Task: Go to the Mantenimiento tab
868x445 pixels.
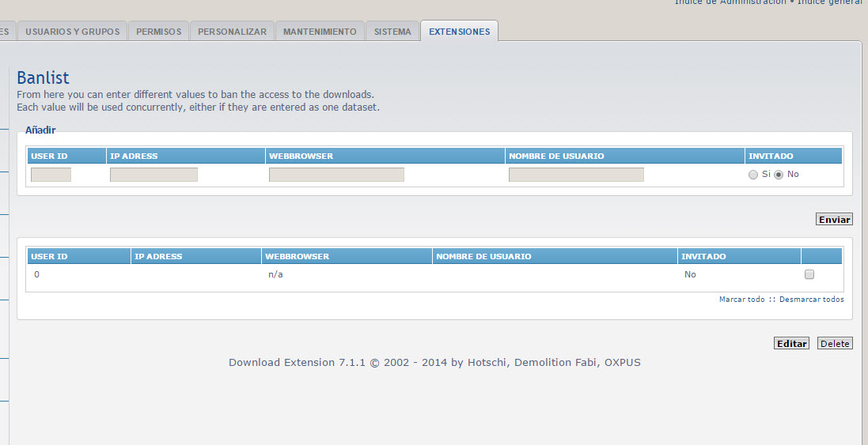Action: click(x=320, y=32)
